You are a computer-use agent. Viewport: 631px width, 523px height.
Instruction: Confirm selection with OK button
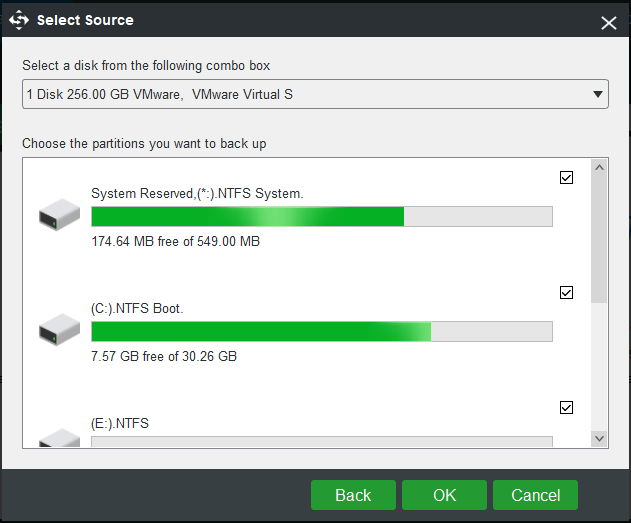(444, 495)
